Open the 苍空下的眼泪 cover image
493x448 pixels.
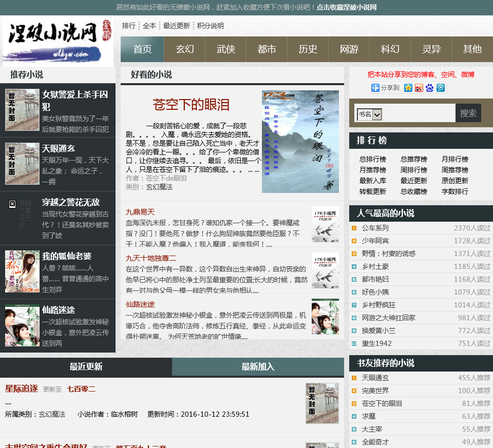(x=300, y=142)
